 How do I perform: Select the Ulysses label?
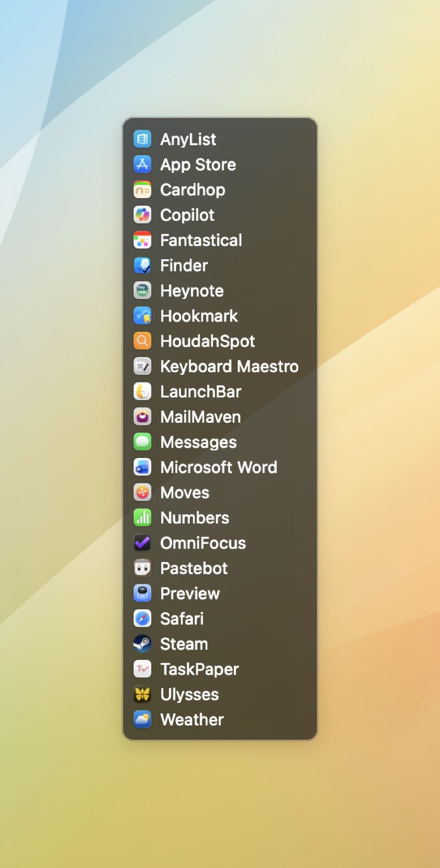tap(189, 695)
